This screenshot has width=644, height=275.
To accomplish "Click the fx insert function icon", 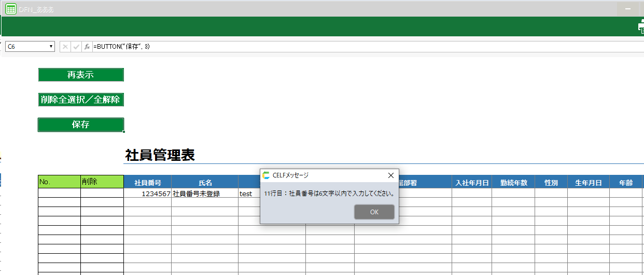I will point(87,47).
